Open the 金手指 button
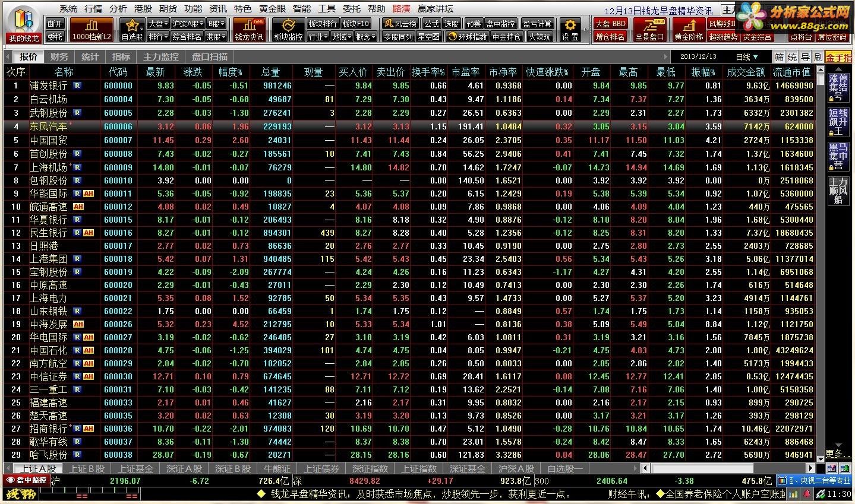Image resolution: width=855 pixels, height=504 pixels. tap(838, 57)
